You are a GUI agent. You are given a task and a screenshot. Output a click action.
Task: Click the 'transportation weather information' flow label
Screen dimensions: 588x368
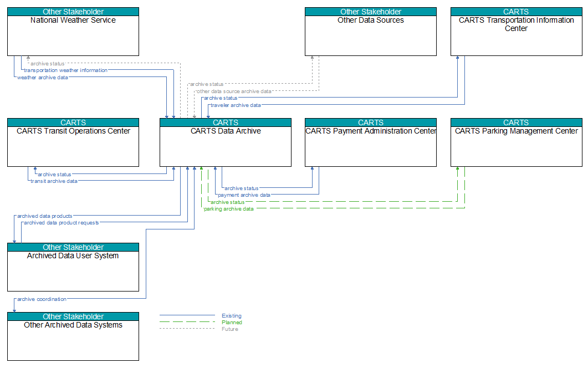[65, 70]
